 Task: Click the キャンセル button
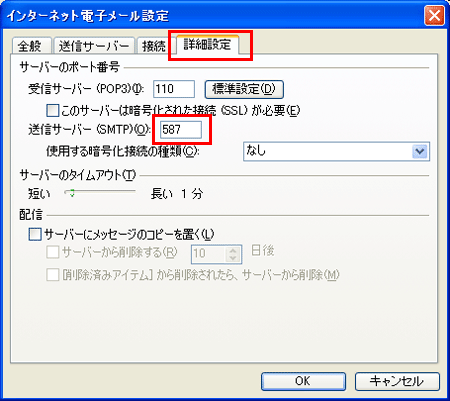pyautogui.click(x=397, y=381)
